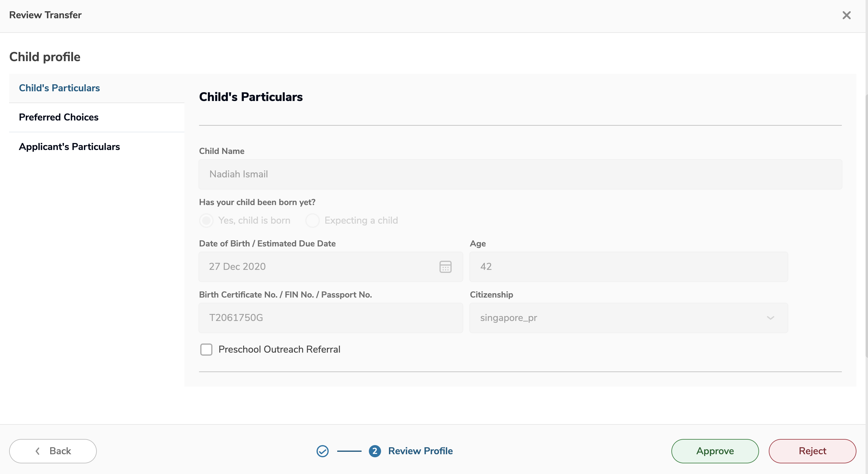
Task: Open the Child's Particulars section tab
Action: [59, 88]
